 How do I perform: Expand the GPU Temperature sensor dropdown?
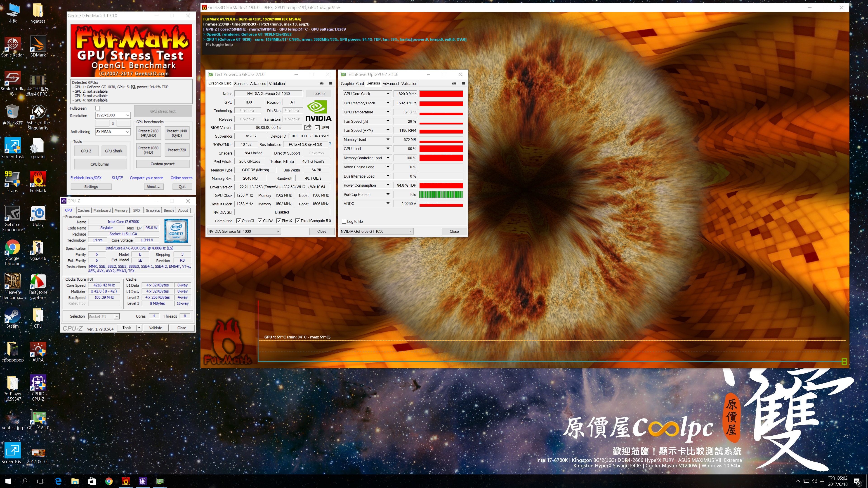[388, 112]
